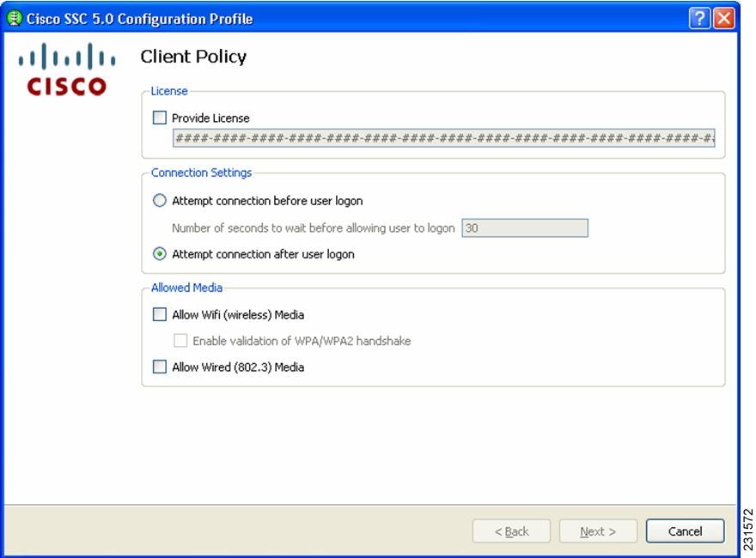The image size is (756, 558).
Task: Close the Configuration Profile window
Action: pos(724,18)
